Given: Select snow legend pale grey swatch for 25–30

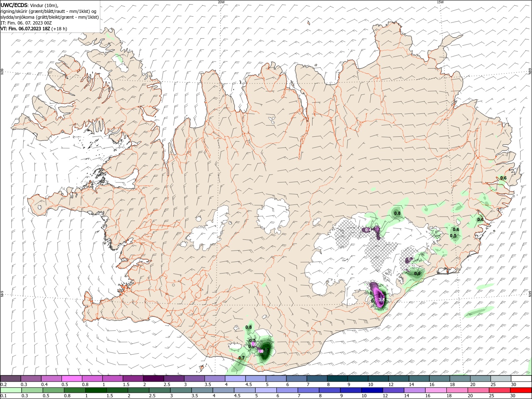Looking at the screenshot, I should click(501, 378).
